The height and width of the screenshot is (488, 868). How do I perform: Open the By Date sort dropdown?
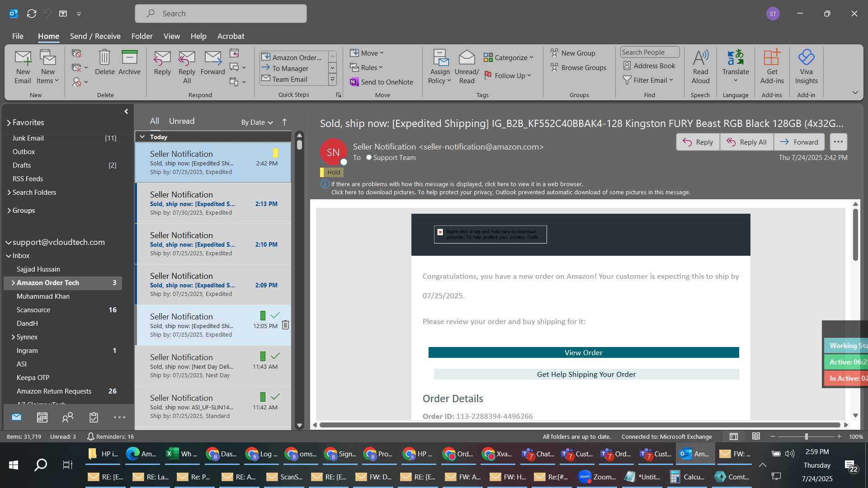tap(257, 122)
